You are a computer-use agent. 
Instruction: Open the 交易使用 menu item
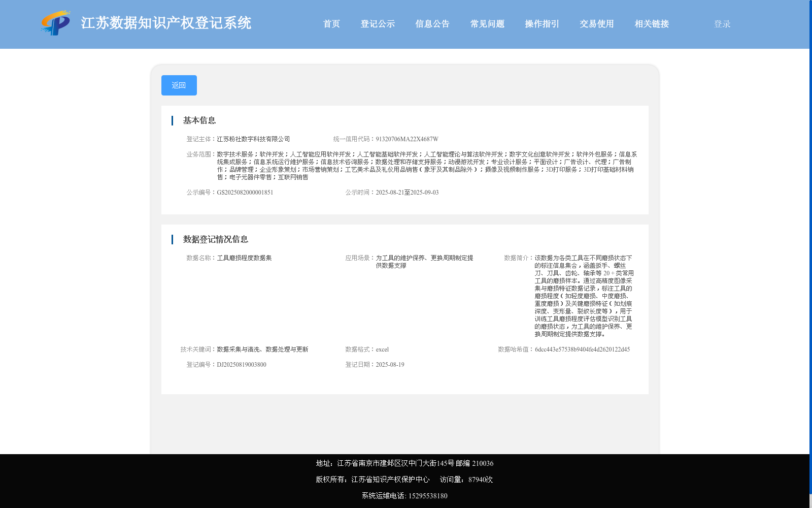coord(597,24)
